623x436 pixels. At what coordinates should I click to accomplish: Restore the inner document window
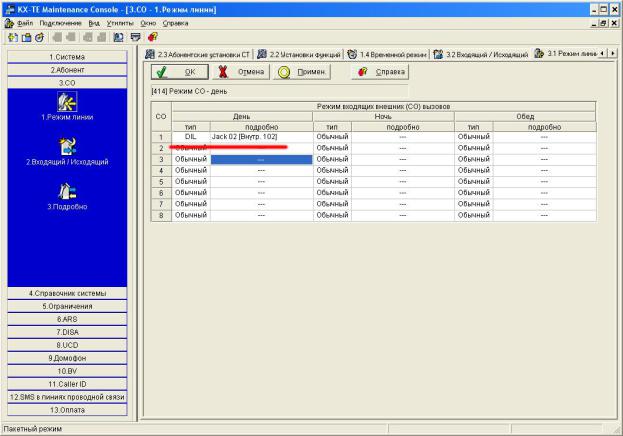pyautogui.click(x=603, y=23)
